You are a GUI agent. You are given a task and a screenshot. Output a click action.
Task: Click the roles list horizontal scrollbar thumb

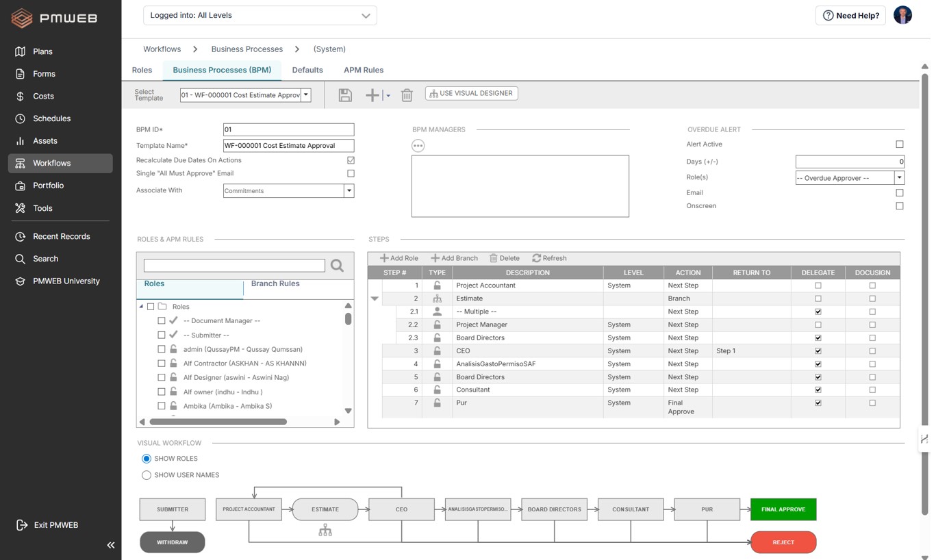click(218, 422)
